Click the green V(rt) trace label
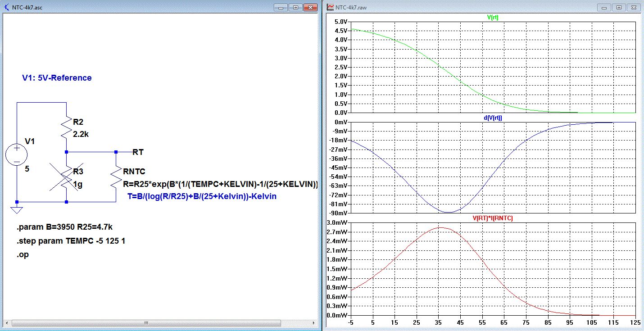Viewport: 644px width, 331px height. (493, 18)
